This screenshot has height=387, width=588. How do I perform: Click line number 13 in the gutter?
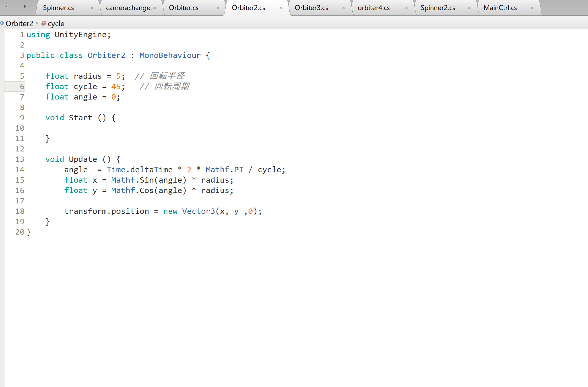[20, 159]
